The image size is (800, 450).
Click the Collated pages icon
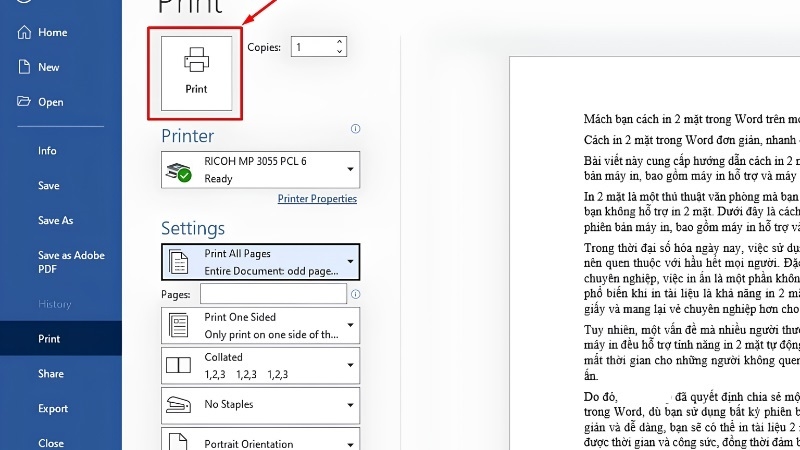pos(179,365)
